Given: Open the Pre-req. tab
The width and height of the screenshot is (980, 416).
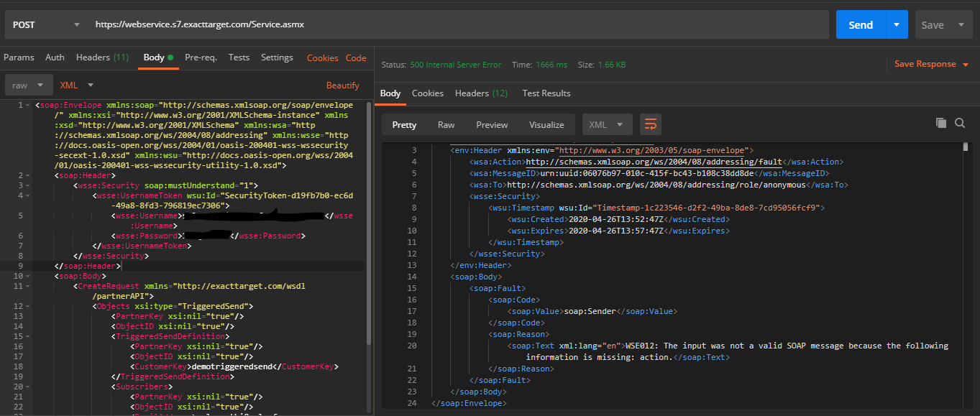Looking at the screenshot, I should pyautogui.click(x=201, y=57).
